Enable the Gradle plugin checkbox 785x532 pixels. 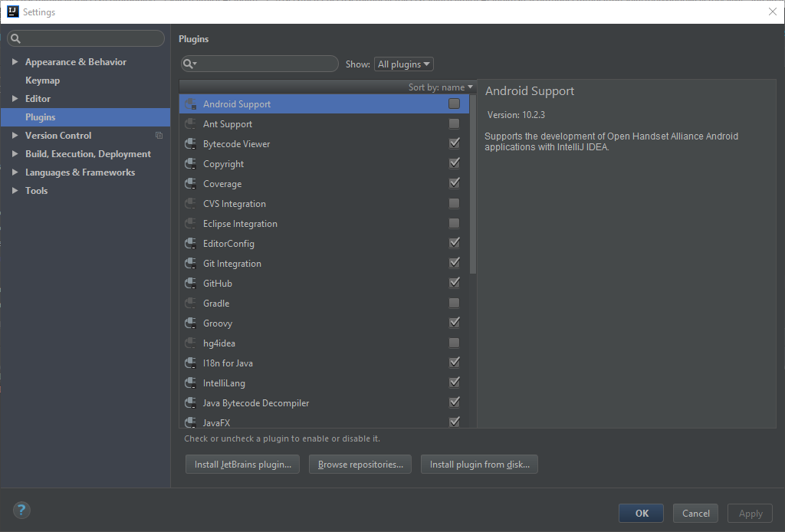click(454, 303)
